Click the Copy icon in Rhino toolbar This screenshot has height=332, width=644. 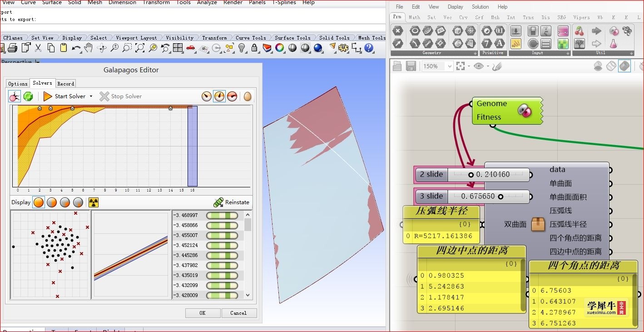pos(51,48)
